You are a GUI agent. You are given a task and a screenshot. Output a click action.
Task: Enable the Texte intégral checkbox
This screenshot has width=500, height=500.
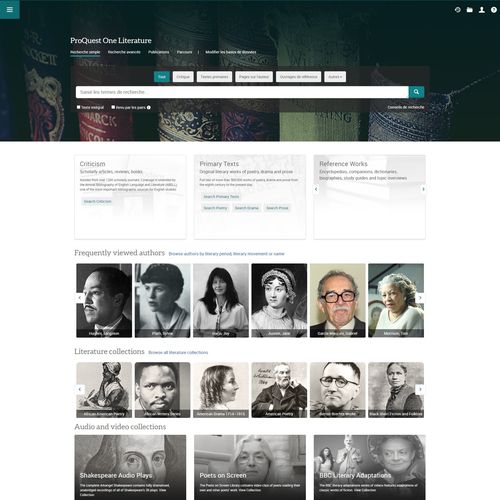coord(79,107)
